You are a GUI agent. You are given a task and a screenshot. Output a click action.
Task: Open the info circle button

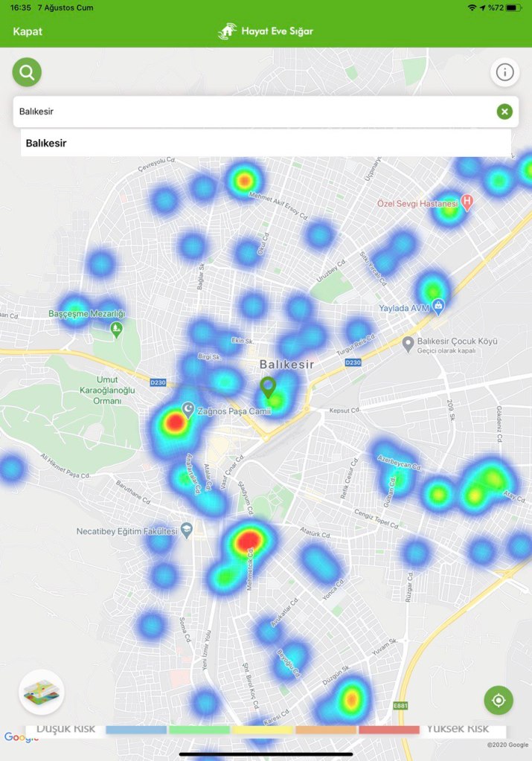tap(505, 72)
